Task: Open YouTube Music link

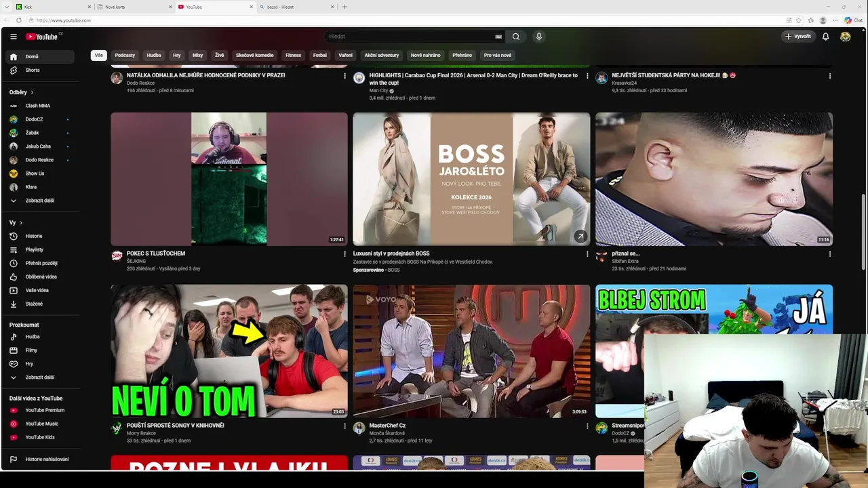Action: pyautogui.click(x=41, y=424)
